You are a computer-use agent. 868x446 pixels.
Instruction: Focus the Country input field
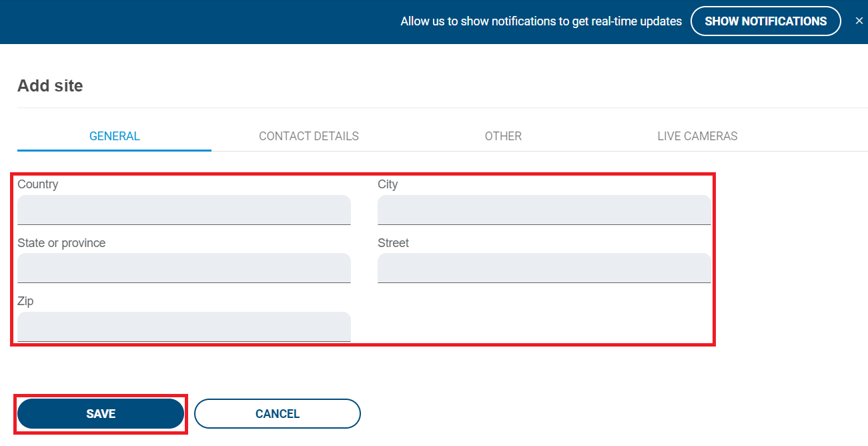click(184, 210)
